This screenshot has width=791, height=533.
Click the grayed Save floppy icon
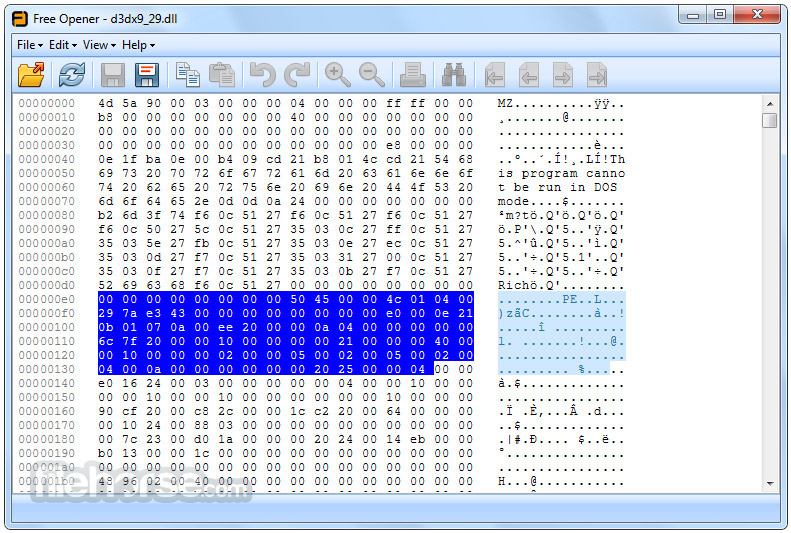113,75
